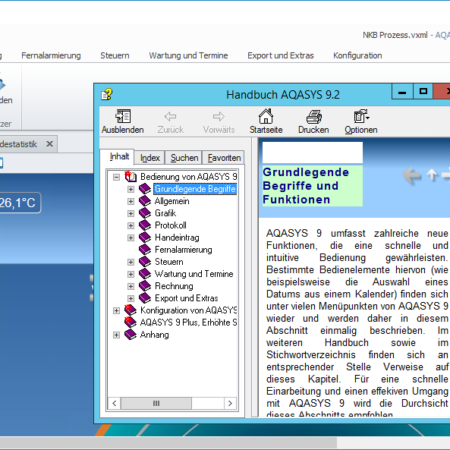The height and width of the screenshot is (450, 450).
Task: Open the Export und Extras ribbon tab
Action: click(281, 55)
